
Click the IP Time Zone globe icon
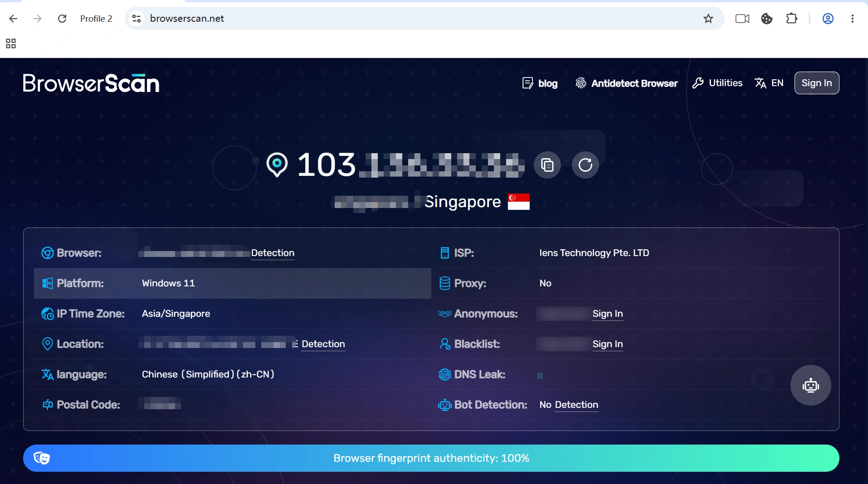coord(47,314)
